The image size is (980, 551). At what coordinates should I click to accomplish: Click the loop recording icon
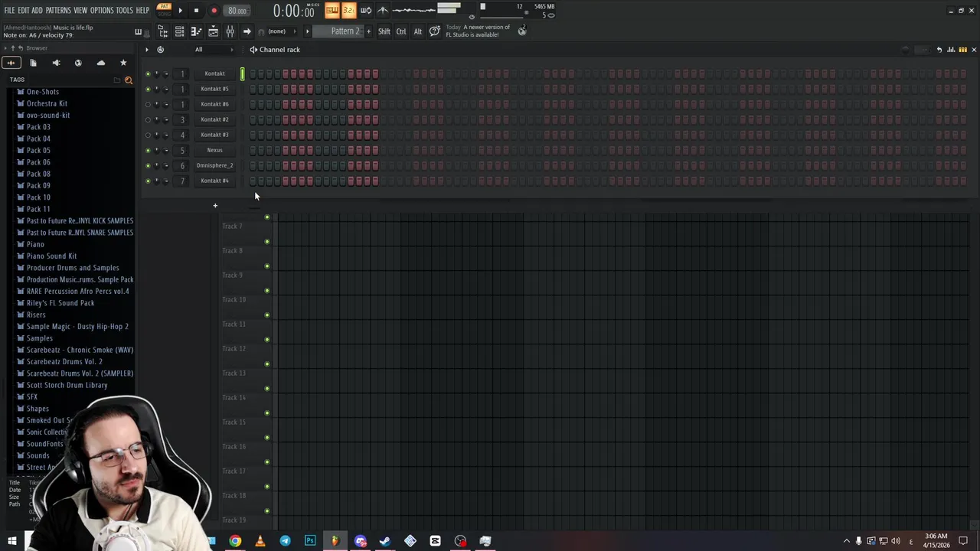365,10
